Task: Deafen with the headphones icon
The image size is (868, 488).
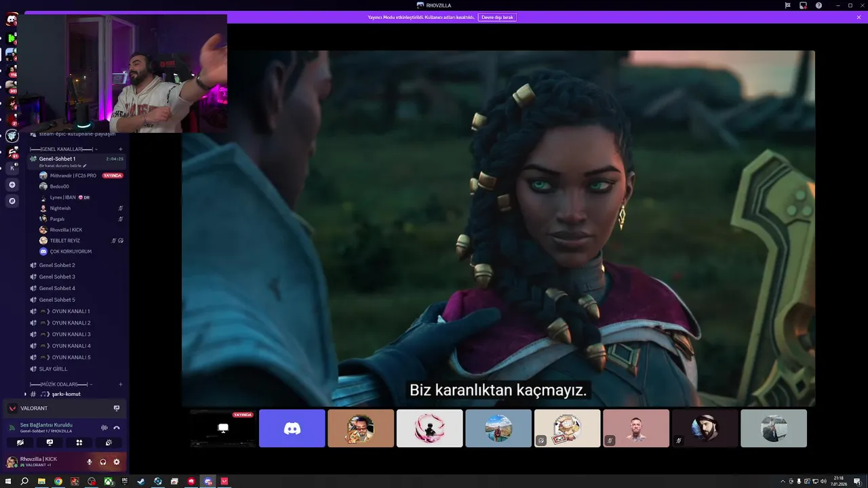Action: (x=103, y=462)
